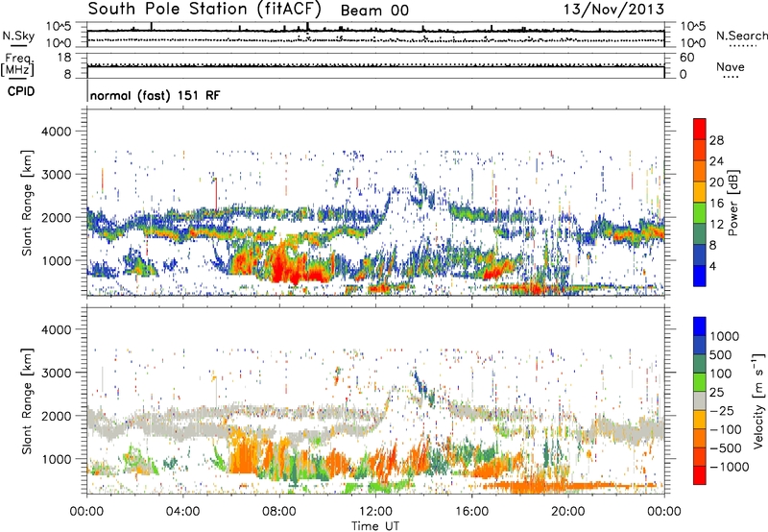Click the '28' power colorbar label
Viewport: 768px width, 532px height.
(x=716, y=140)
